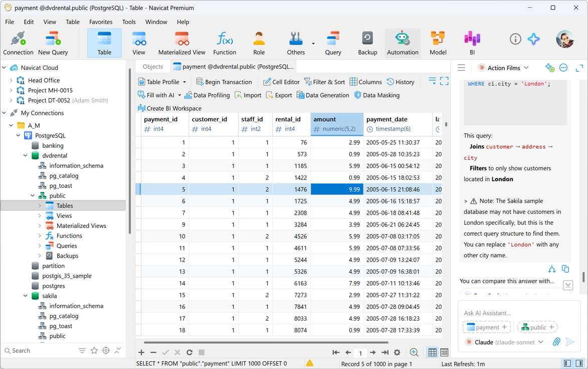Go to the last page of records
The height and width of the screenshot is (369, 588).
(385, 352)
